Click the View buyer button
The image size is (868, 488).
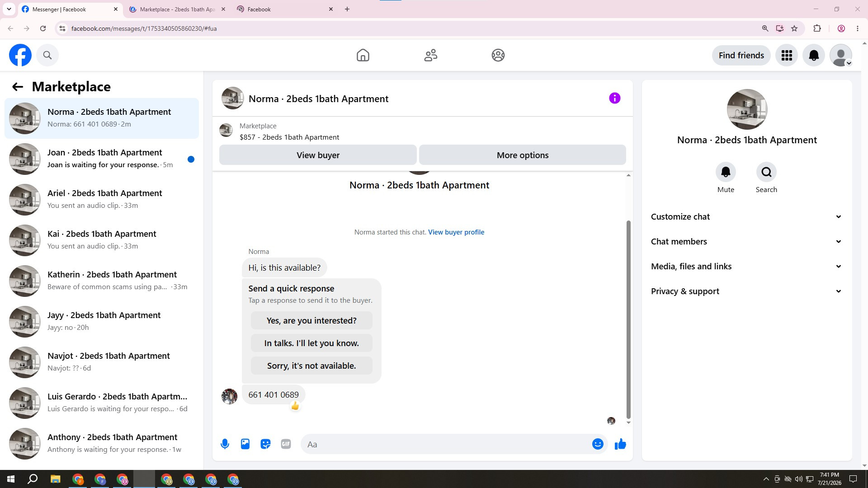pyautogui.click(x=318, y=155)
